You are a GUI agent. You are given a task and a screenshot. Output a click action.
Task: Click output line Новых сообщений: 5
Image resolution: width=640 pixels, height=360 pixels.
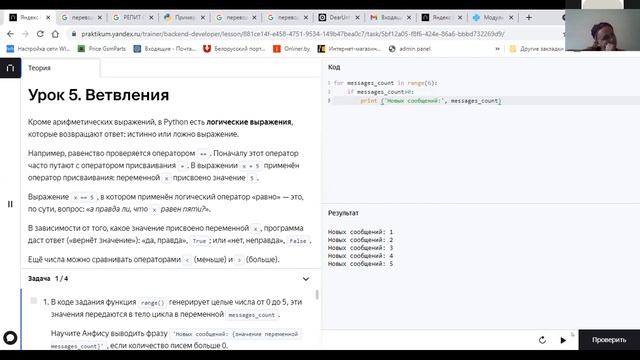point(360,264)
